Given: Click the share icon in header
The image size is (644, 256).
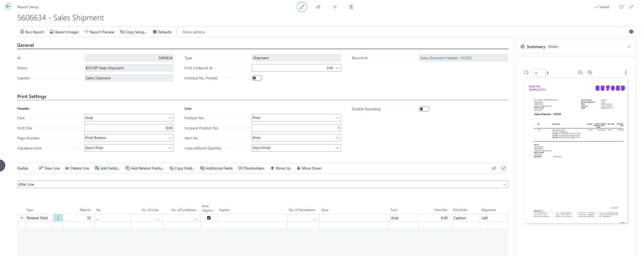Looking at the screenshot, I should point(318,7).
